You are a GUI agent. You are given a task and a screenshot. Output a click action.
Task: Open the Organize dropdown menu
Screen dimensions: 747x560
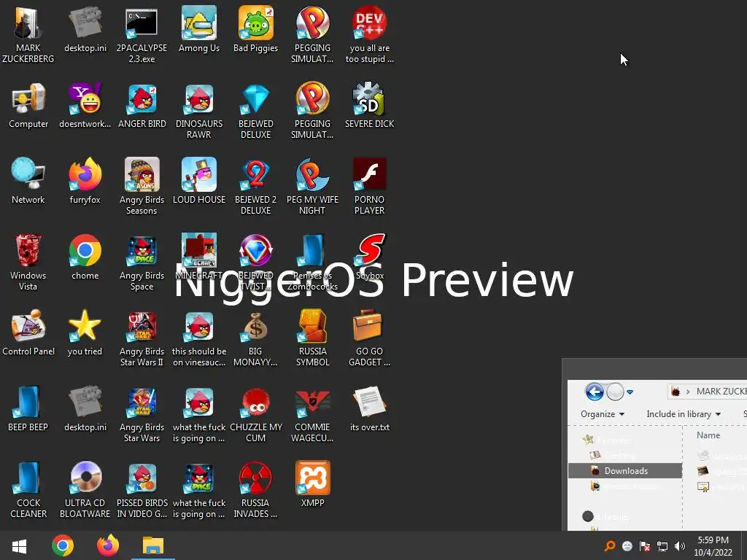pos(602,414)
